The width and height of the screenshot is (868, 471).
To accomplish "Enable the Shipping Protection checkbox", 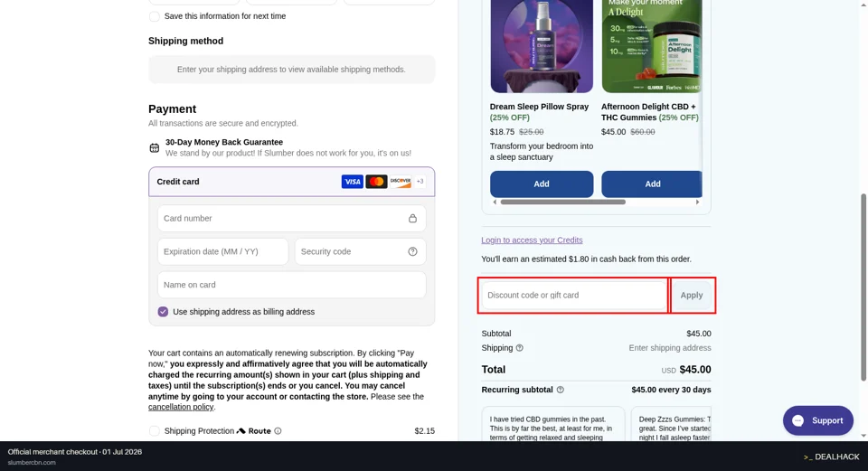I will tap(155, 431).
